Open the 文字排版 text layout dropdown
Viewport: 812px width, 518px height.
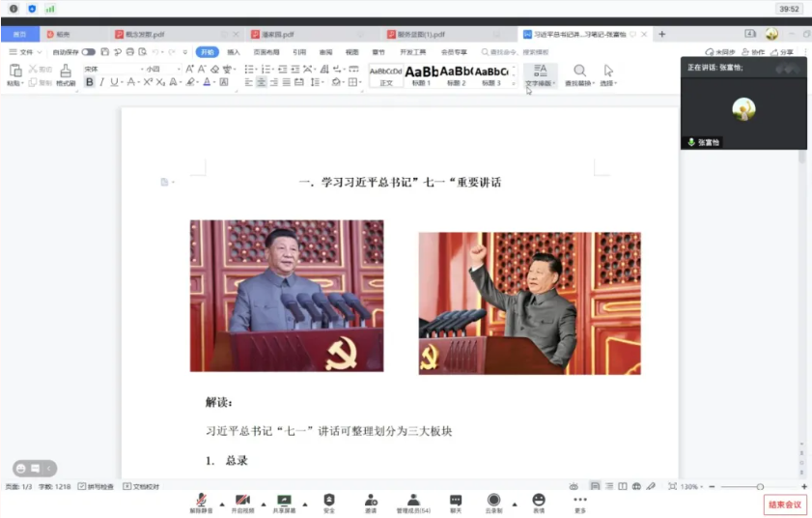540,75
